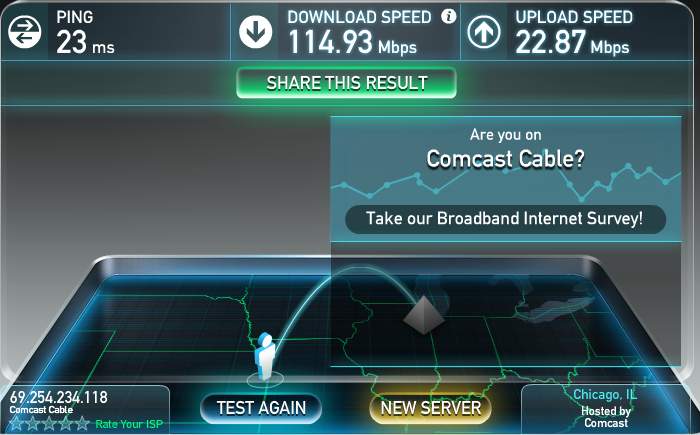Rate ISP with fifth star
This screenshot has width=700, height=435.
82,423
